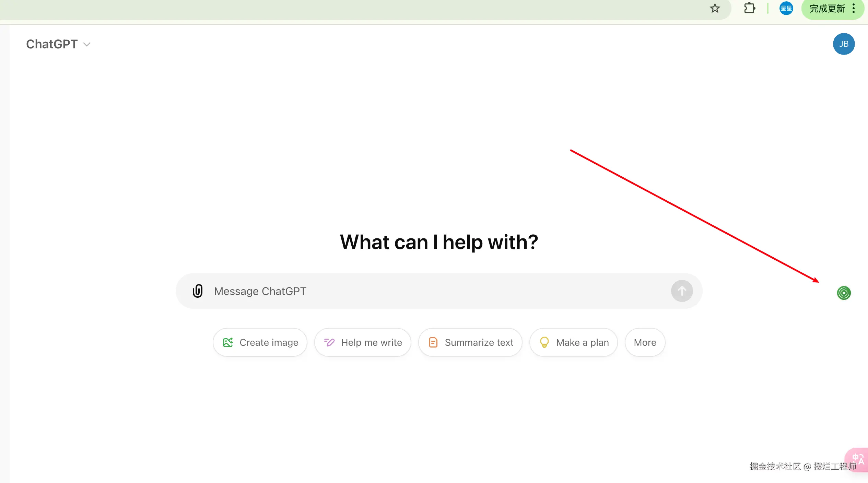Select the Summarize text suggestion
868x483 pixels.
(x=470, y=342)
